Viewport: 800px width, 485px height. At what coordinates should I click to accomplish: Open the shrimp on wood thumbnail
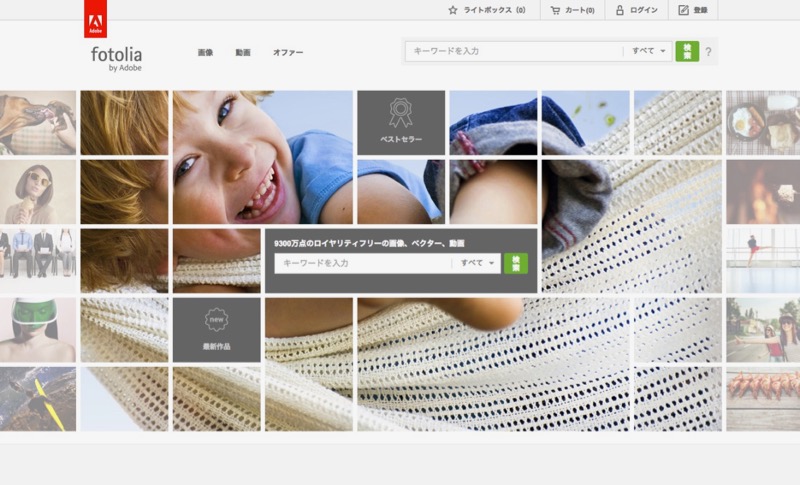coord(763,399)
